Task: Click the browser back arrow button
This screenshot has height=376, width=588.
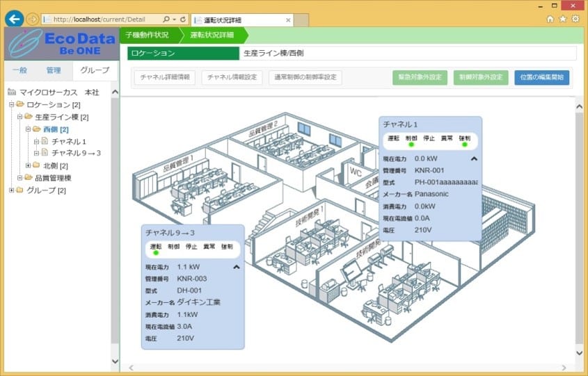Action: 14,19
